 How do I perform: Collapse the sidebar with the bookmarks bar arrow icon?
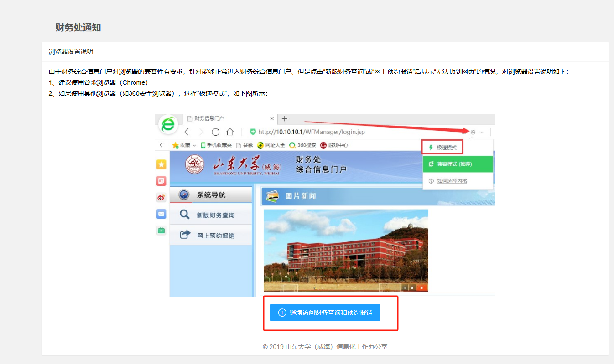click(x=161, y=145)
